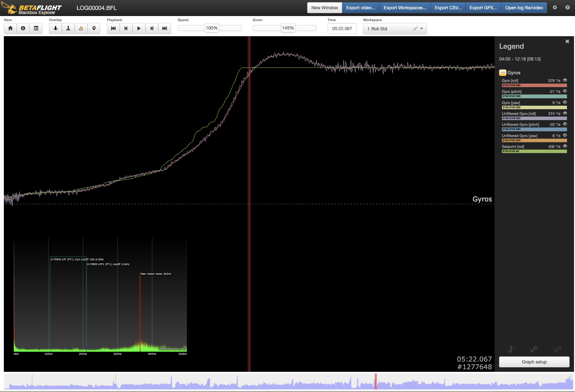
Task: Hide the Gyro [roll] trace
Action: pos(565,80)
